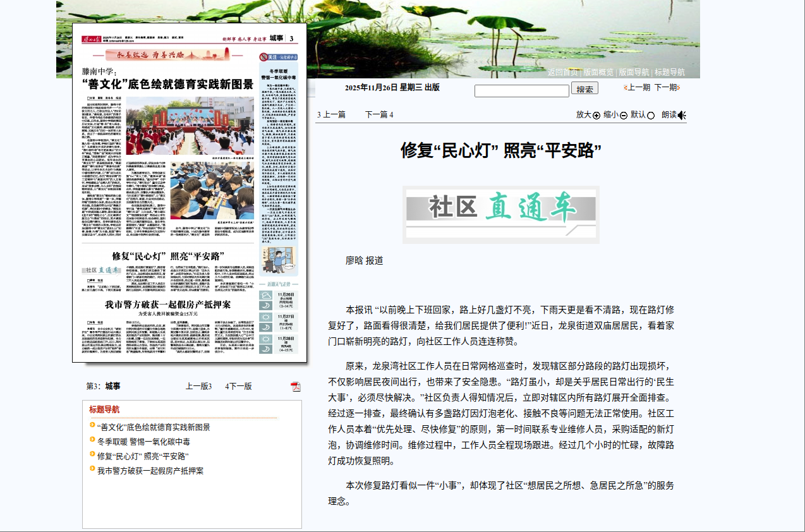
Task: Go to previous article 上一篇
Action: pyautogui.click(x=334, y=114)
